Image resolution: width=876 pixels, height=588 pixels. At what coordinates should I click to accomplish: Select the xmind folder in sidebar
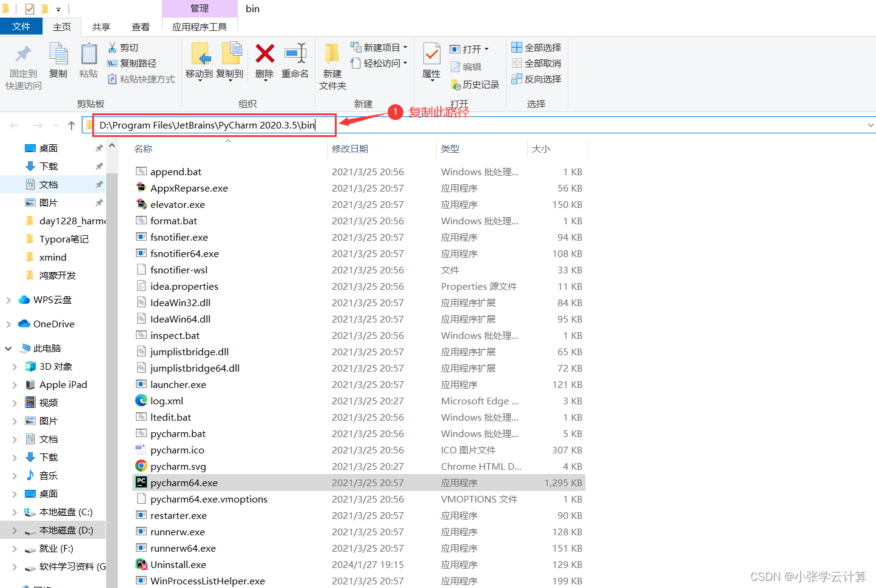pyautogui.click(x=53, y=257)
